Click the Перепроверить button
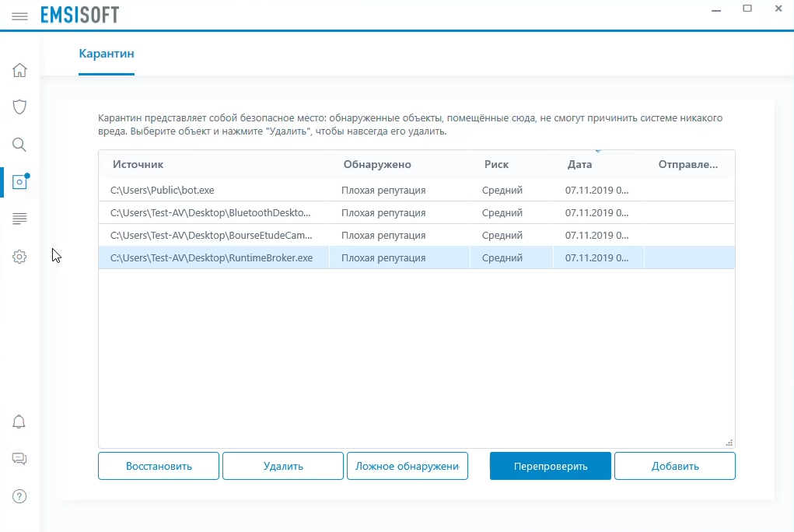794x532 pixels. [x=551, y=466]
